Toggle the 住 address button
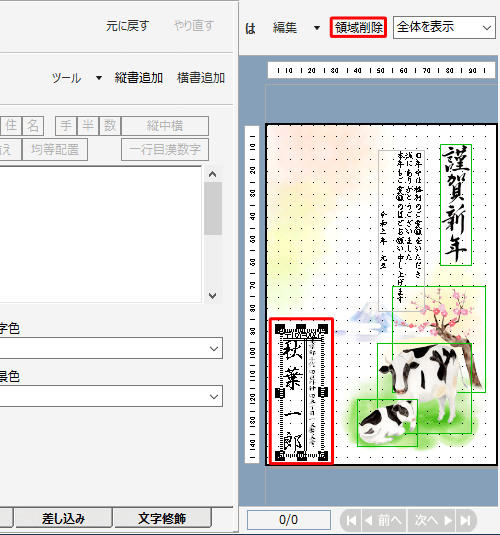 [x=11, y=126]
